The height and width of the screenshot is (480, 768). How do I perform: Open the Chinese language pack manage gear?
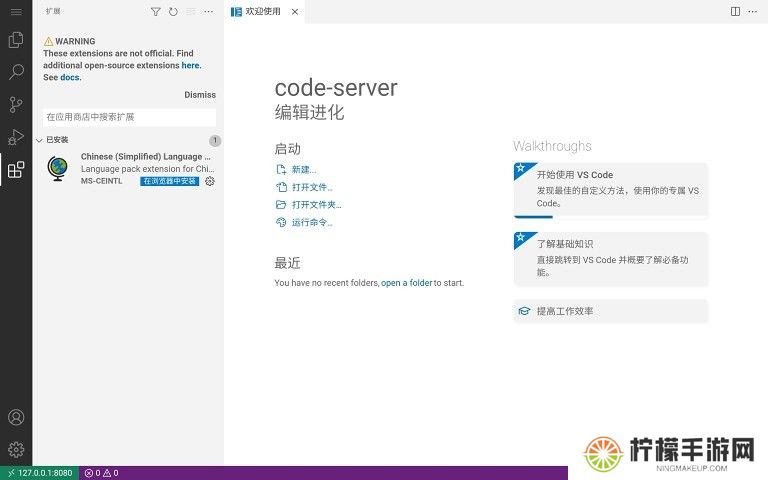(x=210, y=181)
